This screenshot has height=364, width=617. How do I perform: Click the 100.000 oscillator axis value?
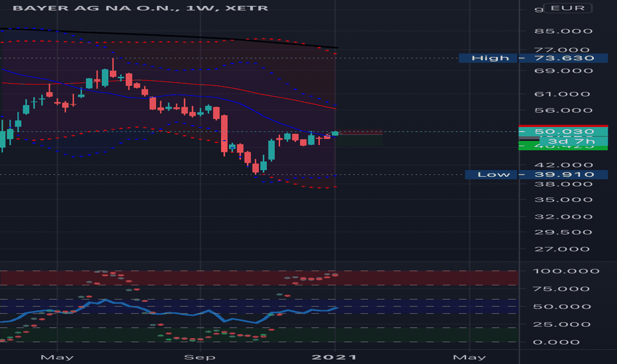[x=566, y=271]
